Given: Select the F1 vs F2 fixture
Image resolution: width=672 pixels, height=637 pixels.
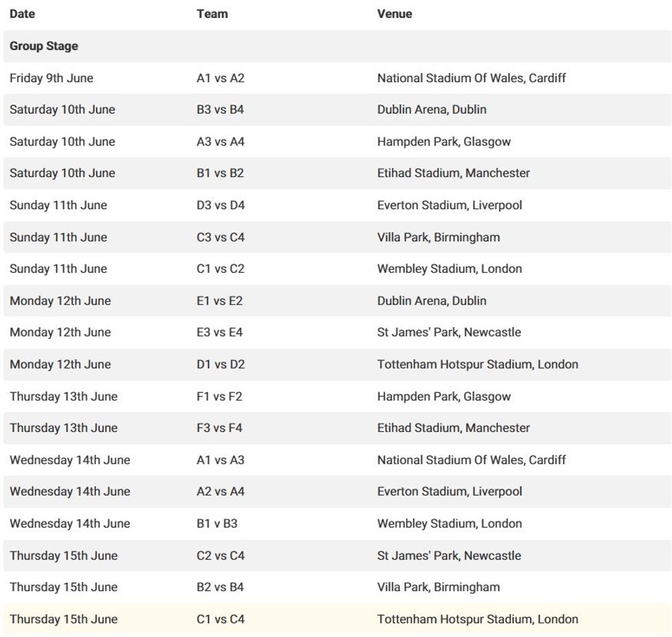Looking at the screenshot, I should (219, 396).
